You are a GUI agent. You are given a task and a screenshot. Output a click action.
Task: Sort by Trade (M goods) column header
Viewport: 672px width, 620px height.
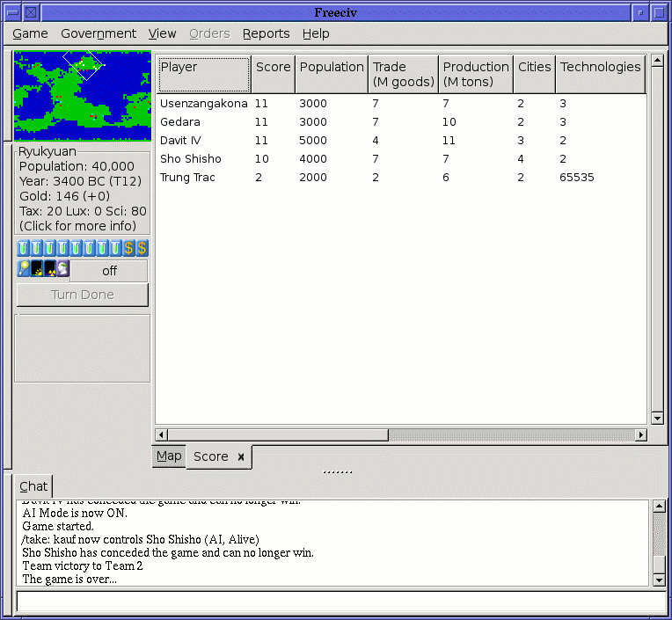click(403, 75)
